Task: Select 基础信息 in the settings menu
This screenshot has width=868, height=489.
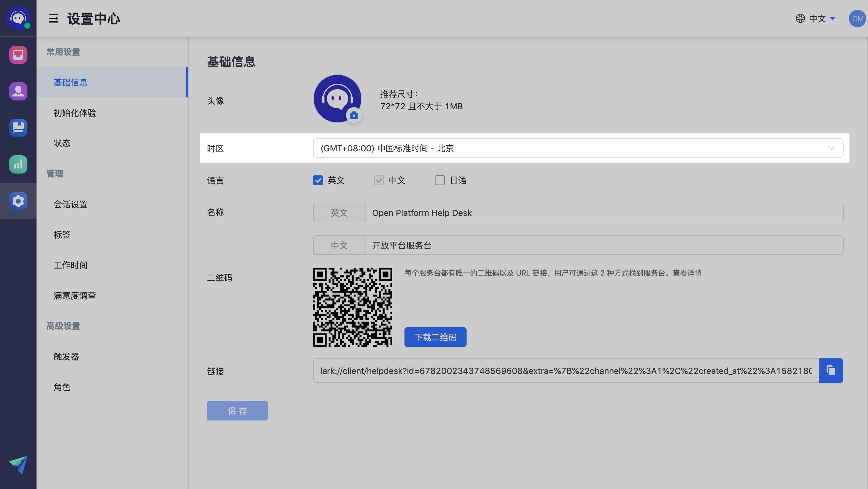Action: 112,82
